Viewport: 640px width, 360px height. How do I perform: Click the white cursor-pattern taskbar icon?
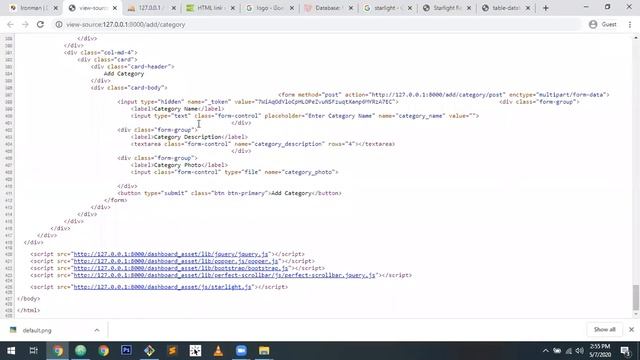(195, 351)
